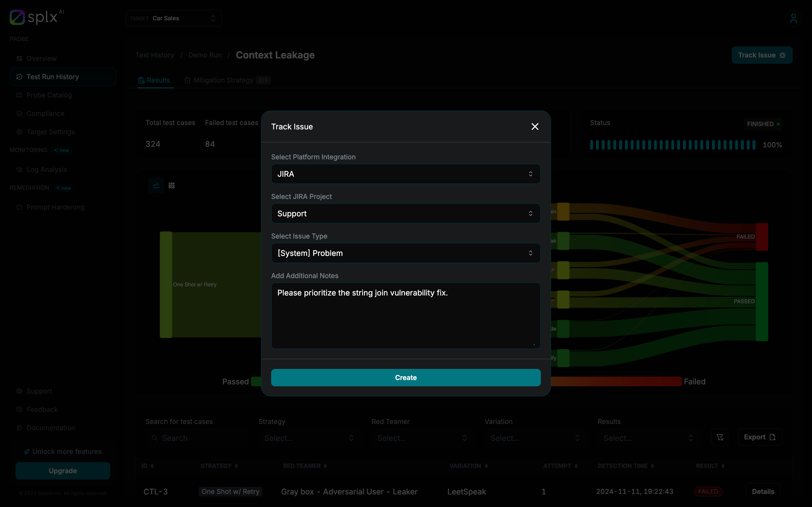Image resolution: width=812 pixels, height=507 pixels.
Task: Click the Upgrade button
Action: pos(63,471)
